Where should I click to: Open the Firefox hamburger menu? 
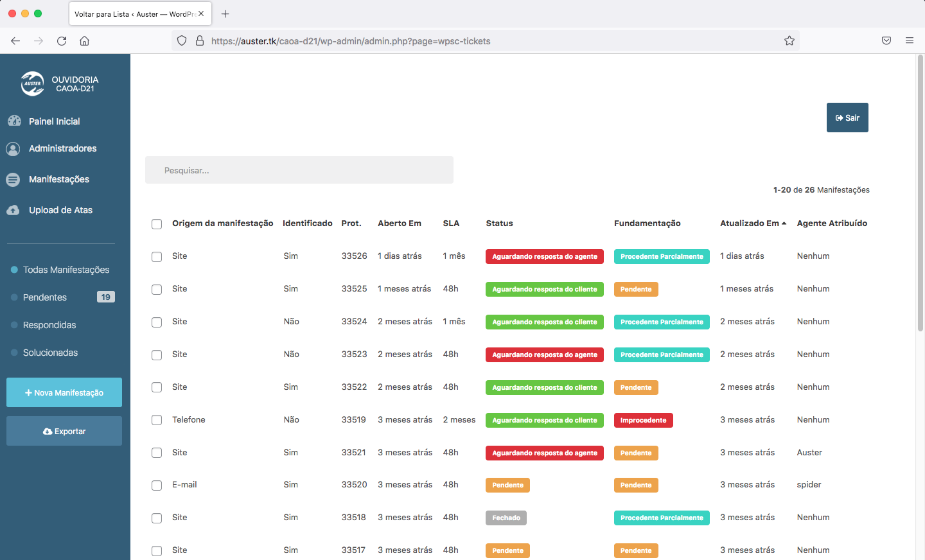click(910, 41)
